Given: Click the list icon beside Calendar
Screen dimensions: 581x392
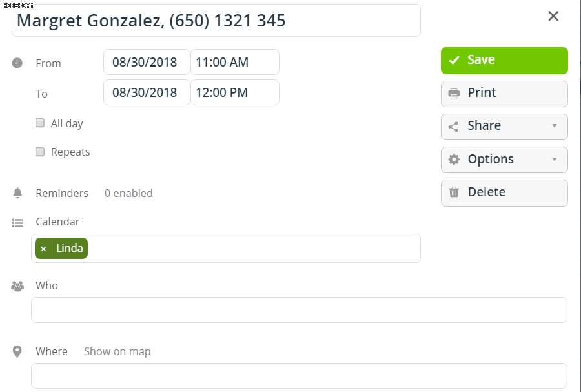Looking at the screenshot, I should click(17, 223).
